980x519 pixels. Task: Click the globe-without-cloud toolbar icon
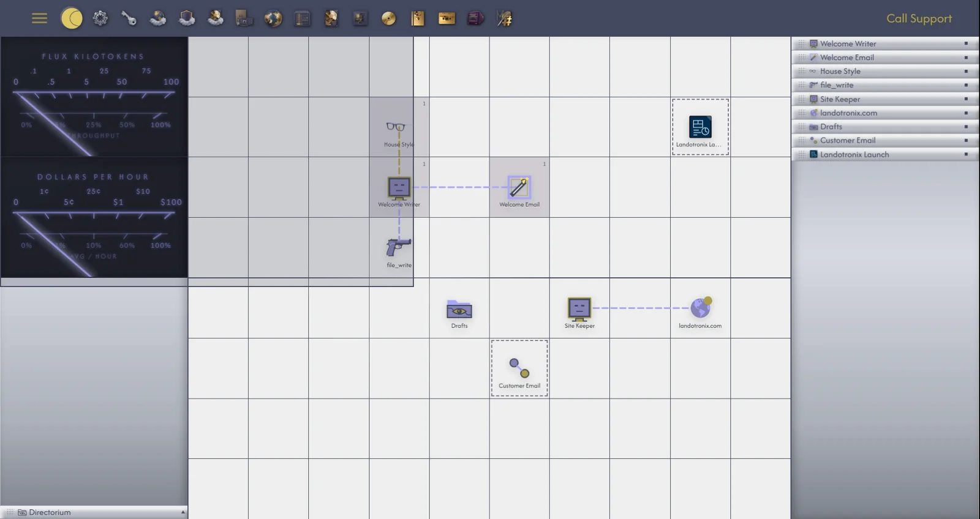pyautogui.click(x=273, y=18)
